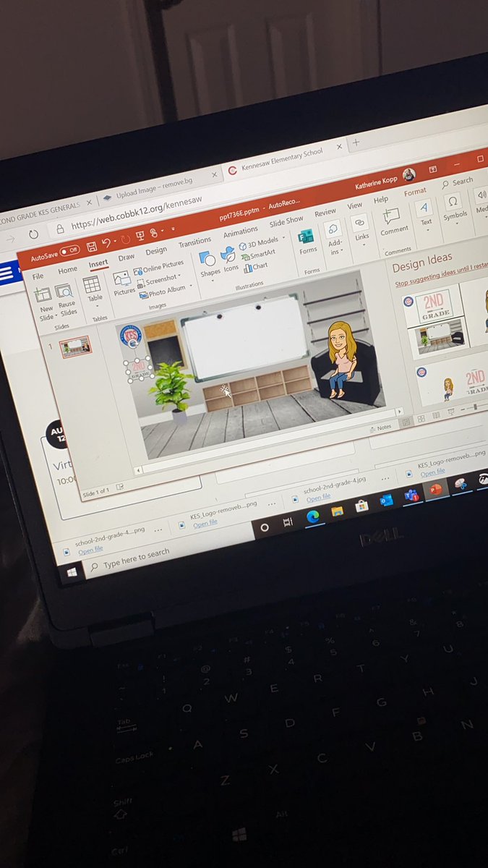The height and width of the screenshot is (868, 488).
Task: Click Katherine Kopp account picture
Action: (x=409, y=174)
